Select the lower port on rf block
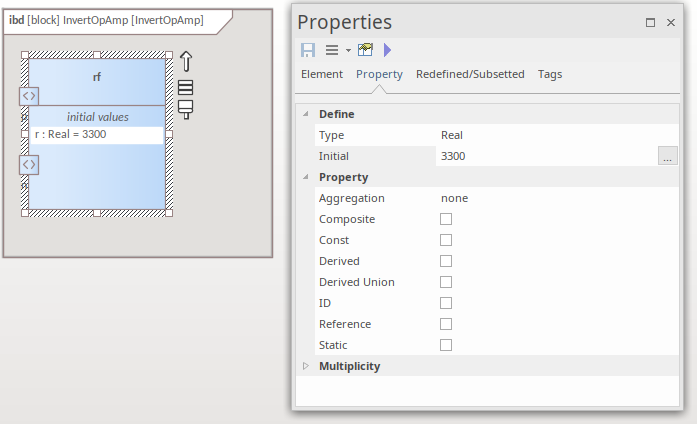 click(x=29, y=164)
